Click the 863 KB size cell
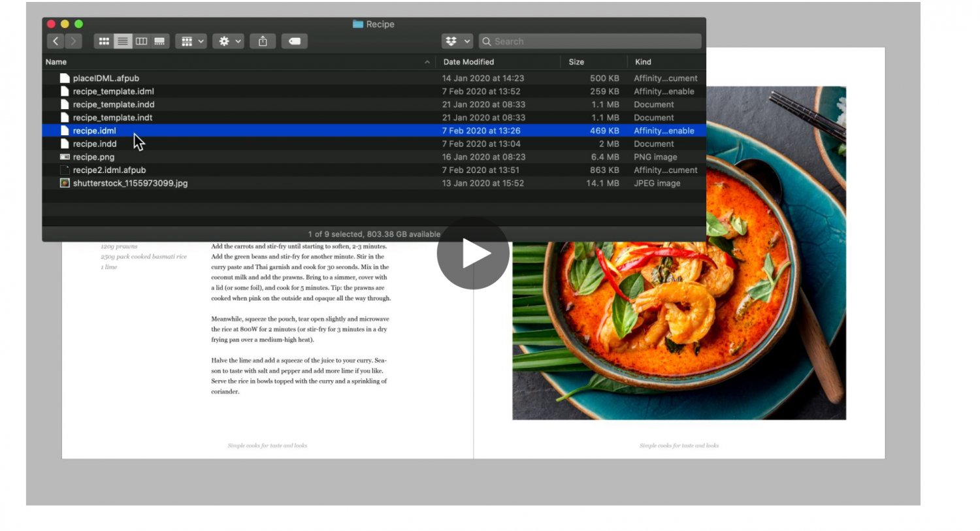The width and height of the screenshot is (980, 531). coord(604,170)
